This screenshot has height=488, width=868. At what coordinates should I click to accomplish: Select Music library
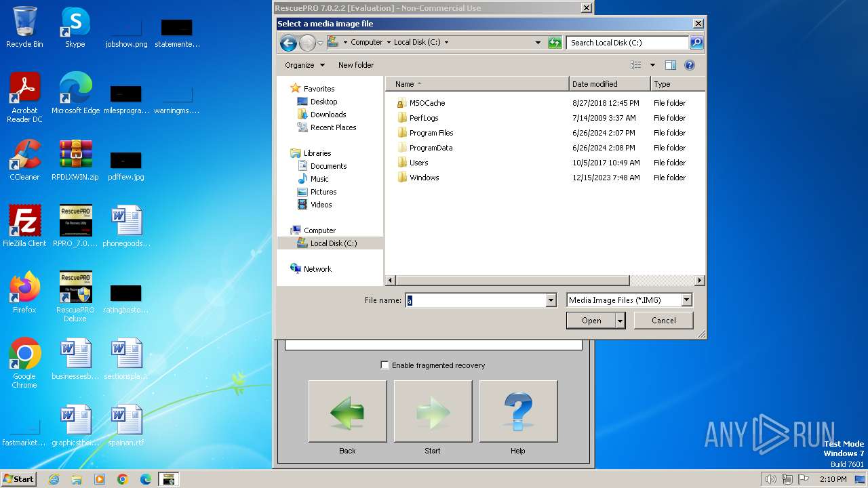pos(319,179)
